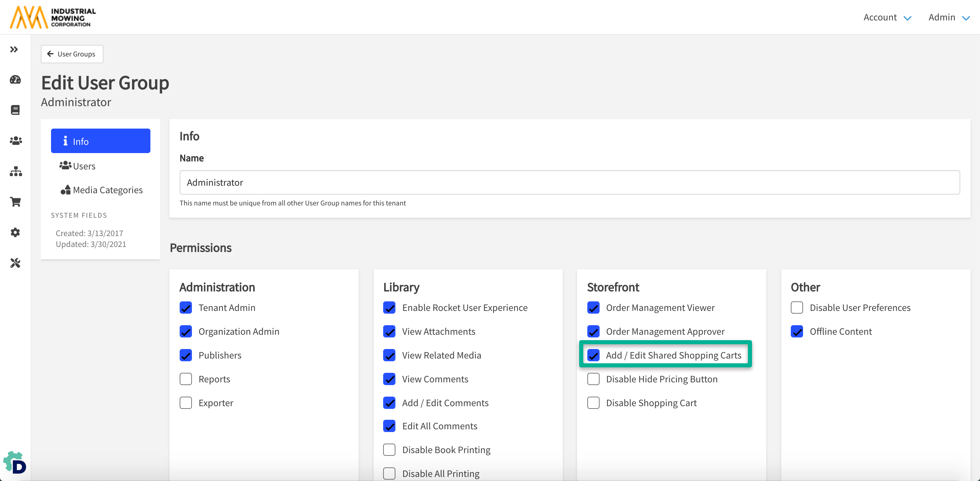980x481 pixels.
Task: Open the organization hierarchy icon in sidebar
Action: (15, 171)
